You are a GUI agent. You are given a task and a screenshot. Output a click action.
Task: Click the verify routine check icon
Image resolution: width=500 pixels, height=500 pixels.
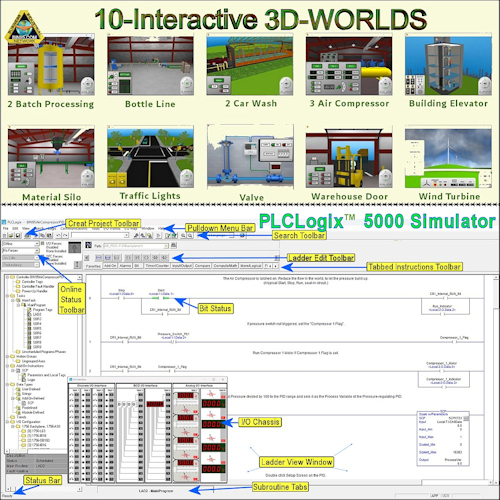(x=168, y=236)
